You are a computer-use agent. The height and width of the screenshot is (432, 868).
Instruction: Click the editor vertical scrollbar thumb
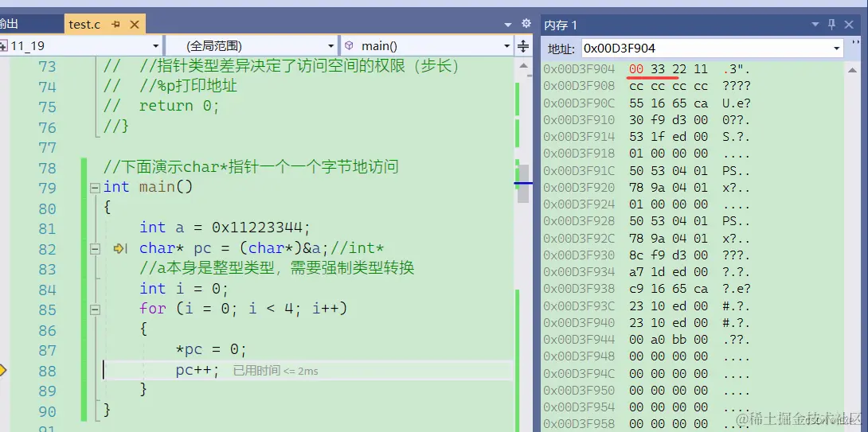click(523, 184)
